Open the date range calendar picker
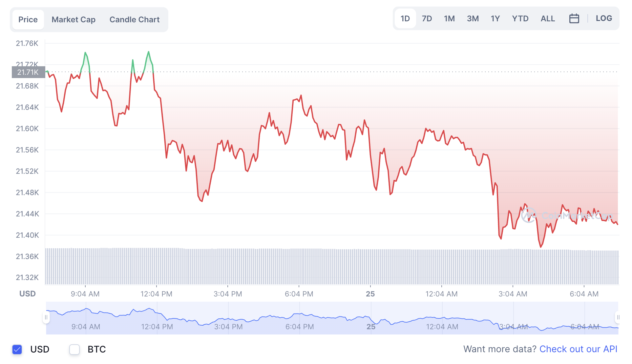The width and height of the screenshot is (632, 364). click(x=574, y=19)
